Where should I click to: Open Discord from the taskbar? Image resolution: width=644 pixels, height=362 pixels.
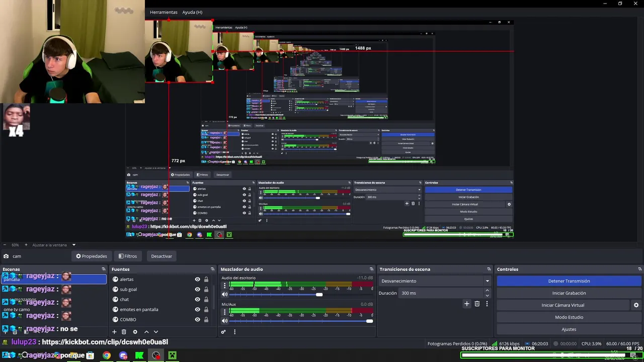click(x=123, y=355)
